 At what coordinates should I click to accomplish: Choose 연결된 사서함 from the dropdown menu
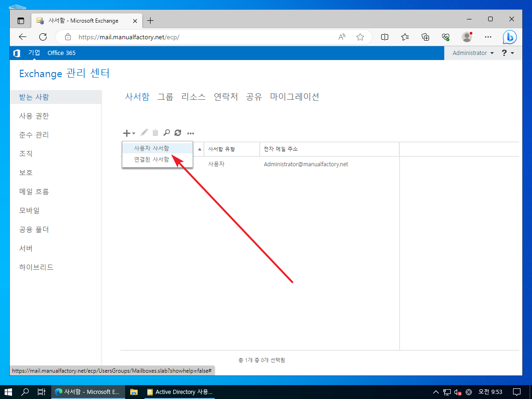coord(157,159)
